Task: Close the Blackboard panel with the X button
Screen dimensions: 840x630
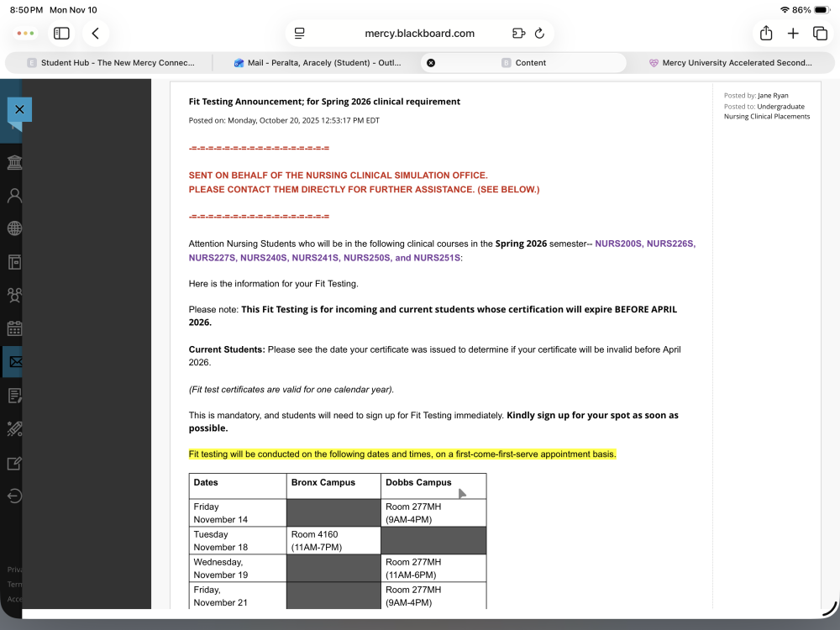Action: click(19, 110)
